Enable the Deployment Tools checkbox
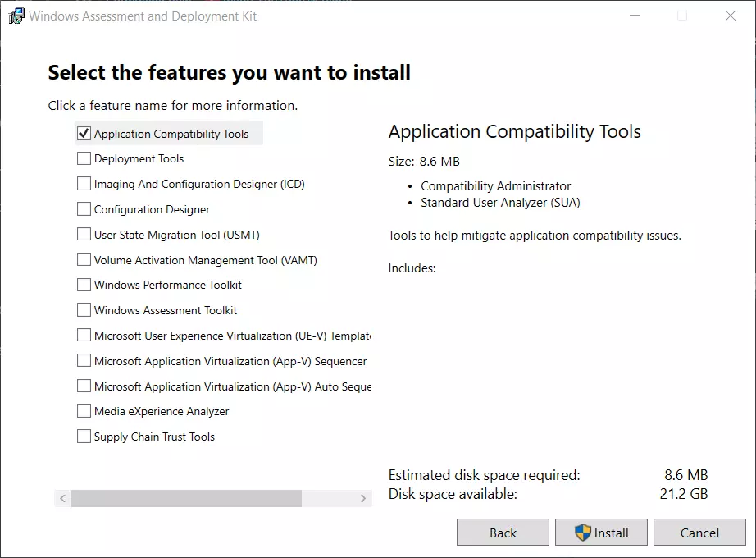Viewport: 756px width, 558px height. pyautogui.click(x=84, y=158)
